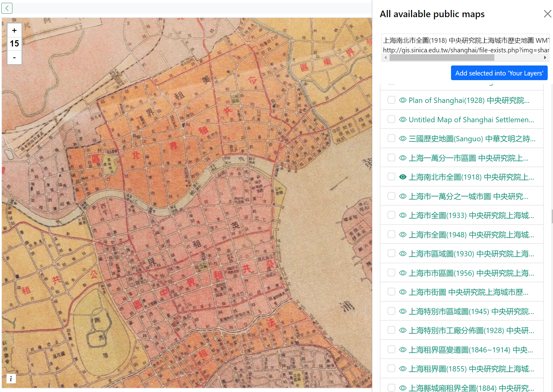The height and width of the screenshot is (392, 553).
Task: Check the 上海一萬分一市區圖 checkbox
Action: pos(391,158)
